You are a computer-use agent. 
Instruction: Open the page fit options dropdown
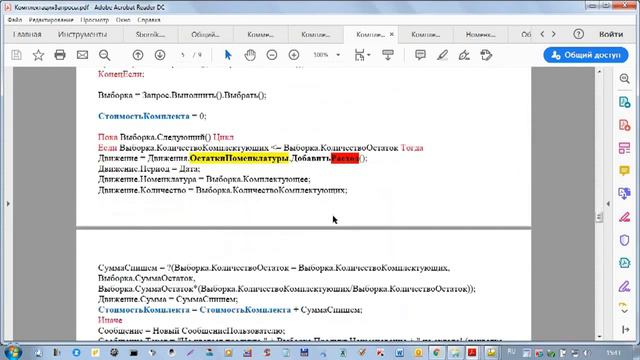click(x=362, y=55)
